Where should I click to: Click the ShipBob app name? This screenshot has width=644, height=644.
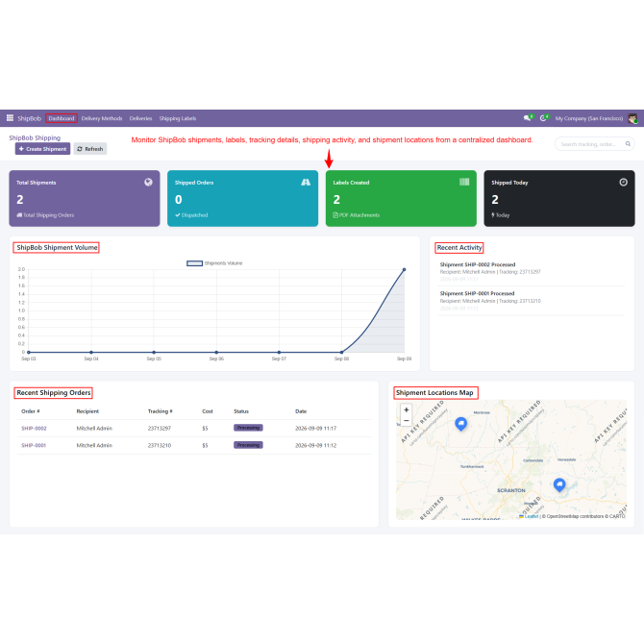tap(29, 118)
